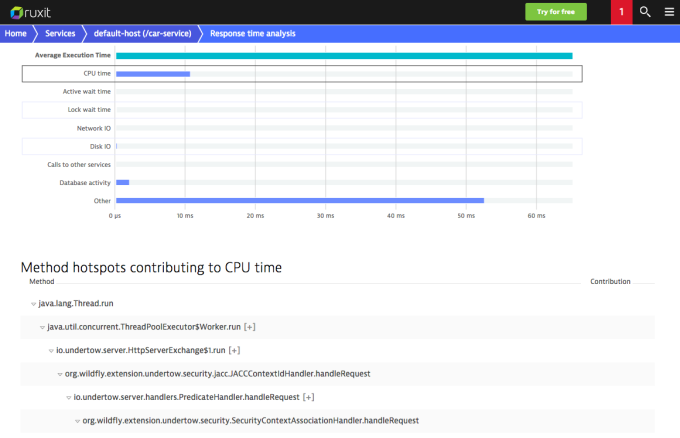
Task: Select io.undertow PredicateHandler.handleRequest method
Action: 186,397
